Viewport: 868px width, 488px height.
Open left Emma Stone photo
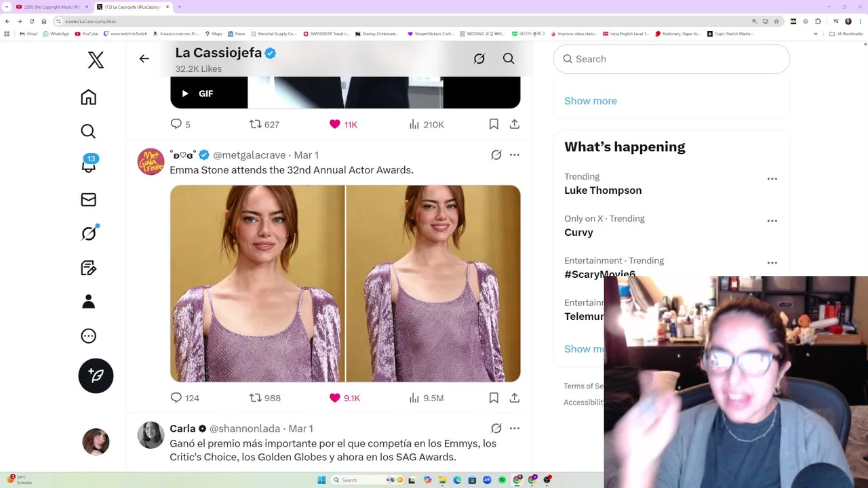(257, 283)
